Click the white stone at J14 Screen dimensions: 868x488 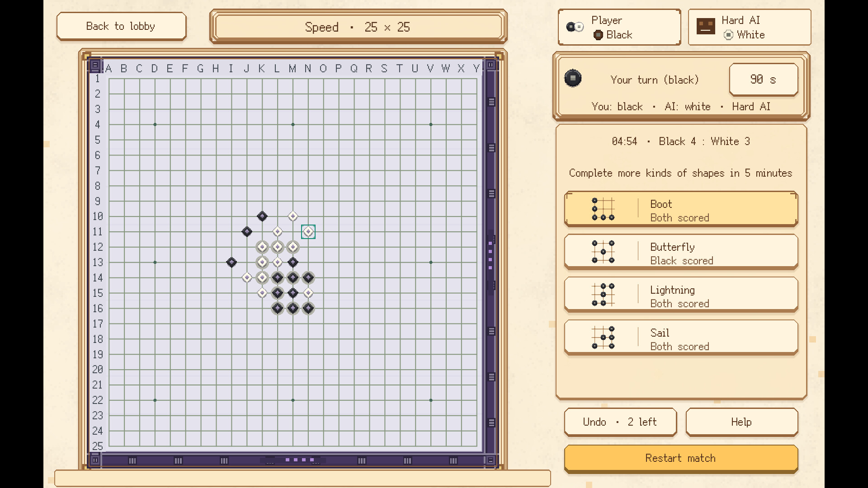tap(247, 278)
